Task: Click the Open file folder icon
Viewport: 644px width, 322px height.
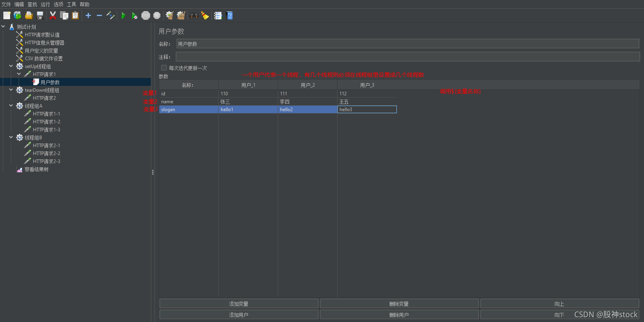Action: coord(29,15)
